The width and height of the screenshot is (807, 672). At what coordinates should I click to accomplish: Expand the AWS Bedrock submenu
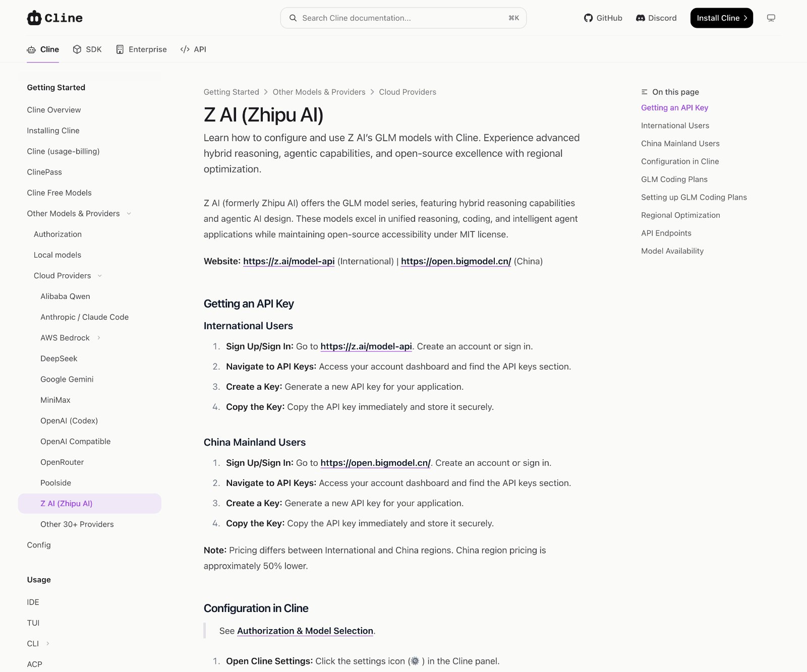(99, 338)
